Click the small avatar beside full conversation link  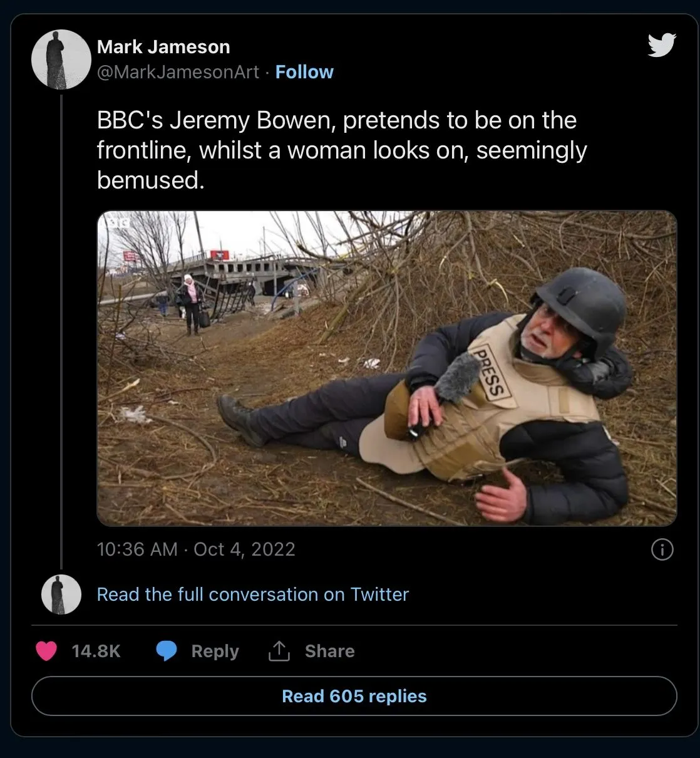pyautogui.click(x=61, y=594)
